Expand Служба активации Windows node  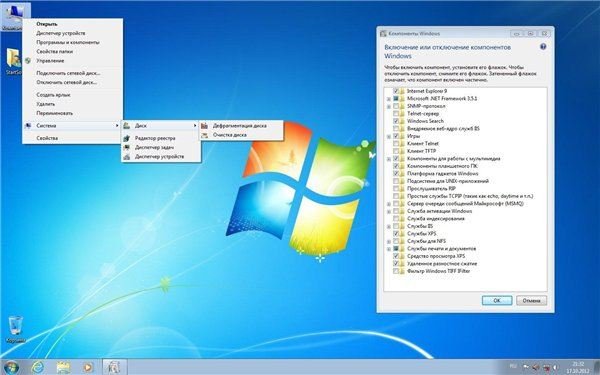[389, 211]
